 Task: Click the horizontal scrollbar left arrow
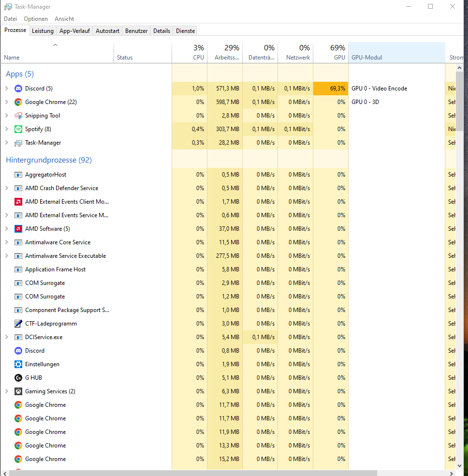pos(5,473)
